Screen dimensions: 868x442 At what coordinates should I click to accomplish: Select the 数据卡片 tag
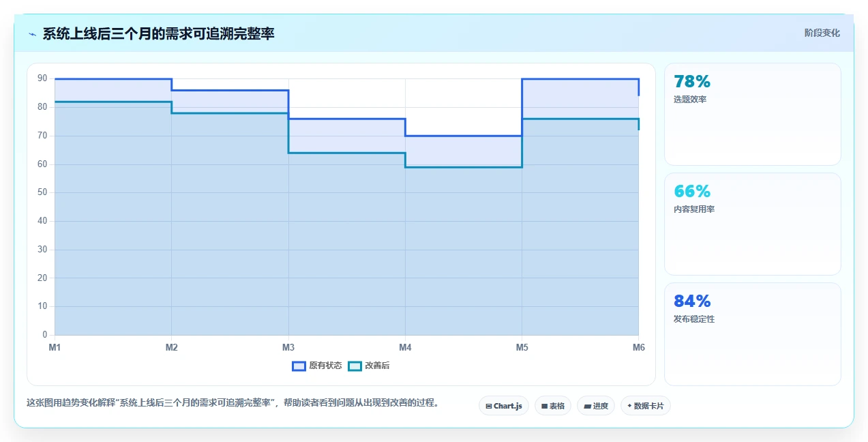pos(646,406)
